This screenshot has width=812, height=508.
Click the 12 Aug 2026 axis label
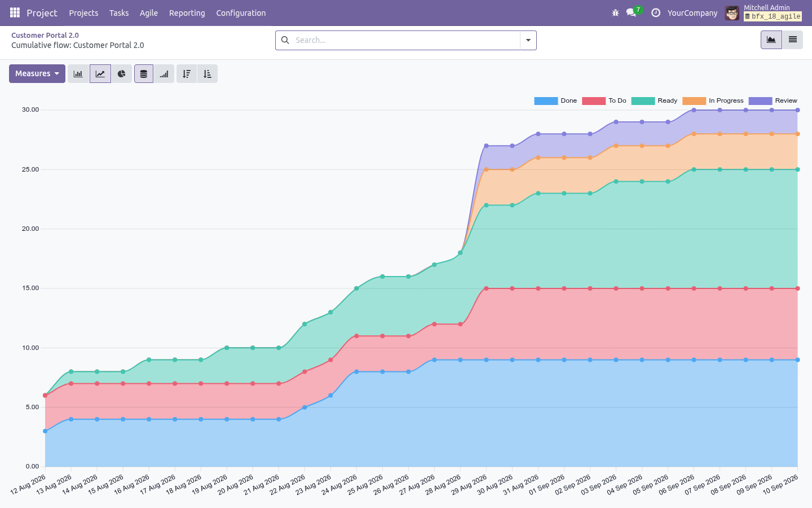[28, 485]
